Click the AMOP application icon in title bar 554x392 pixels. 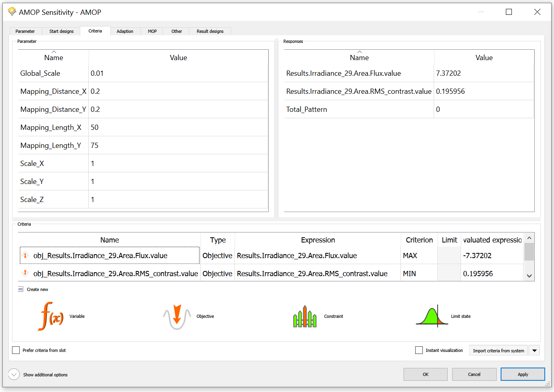click(x=12, y=12)
